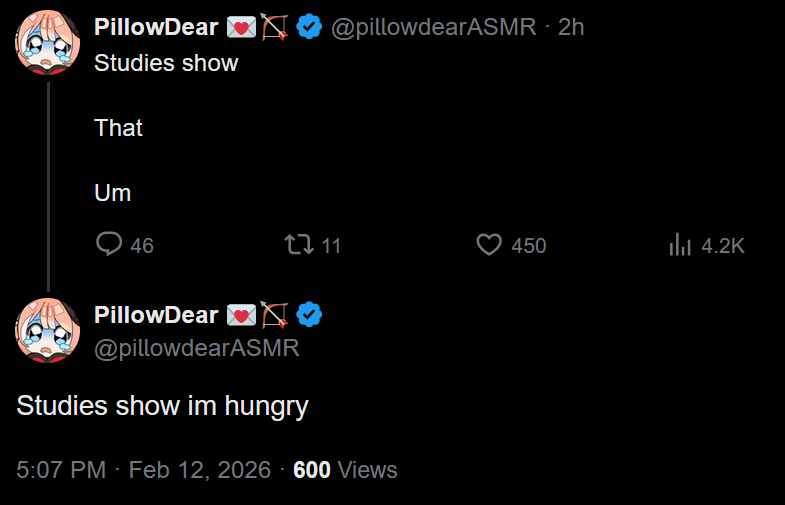Click love letter emoji in first name
This screenshot has height=505, width=785.
[x=241, y=28]
